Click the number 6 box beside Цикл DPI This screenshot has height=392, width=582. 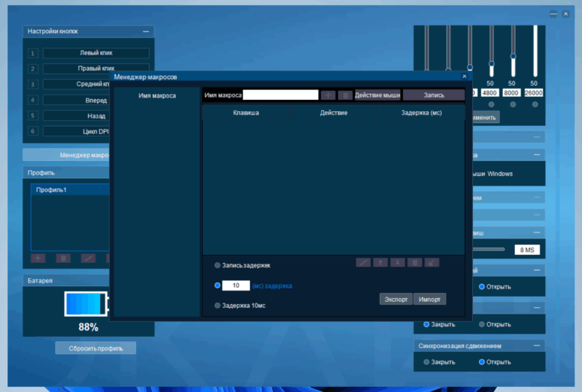coord(33,131)
